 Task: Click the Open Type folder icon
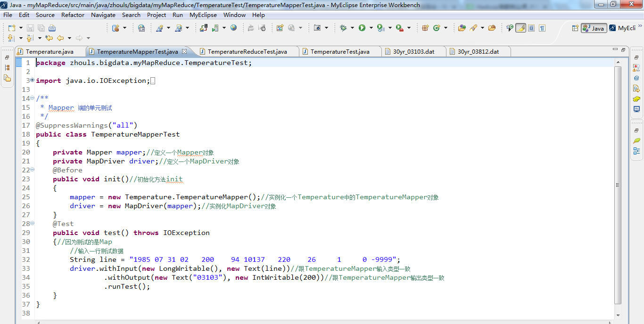(x=462, y=28)
